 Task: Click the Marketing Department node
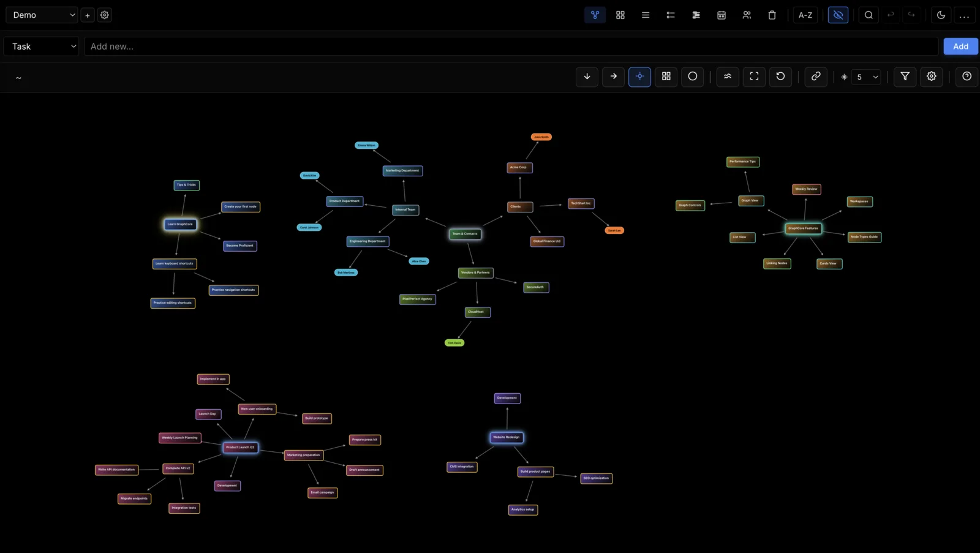402,171
